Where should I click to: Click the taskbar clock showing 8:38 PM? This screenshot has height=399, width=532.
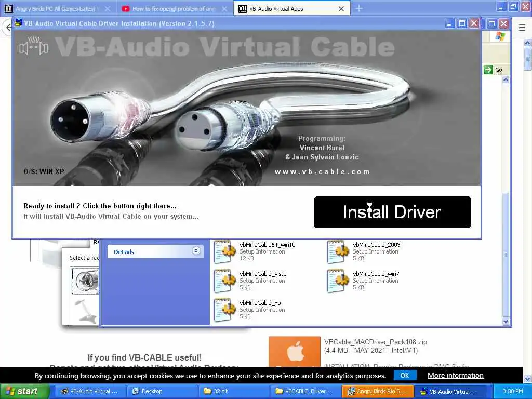[x=512, y=391]
